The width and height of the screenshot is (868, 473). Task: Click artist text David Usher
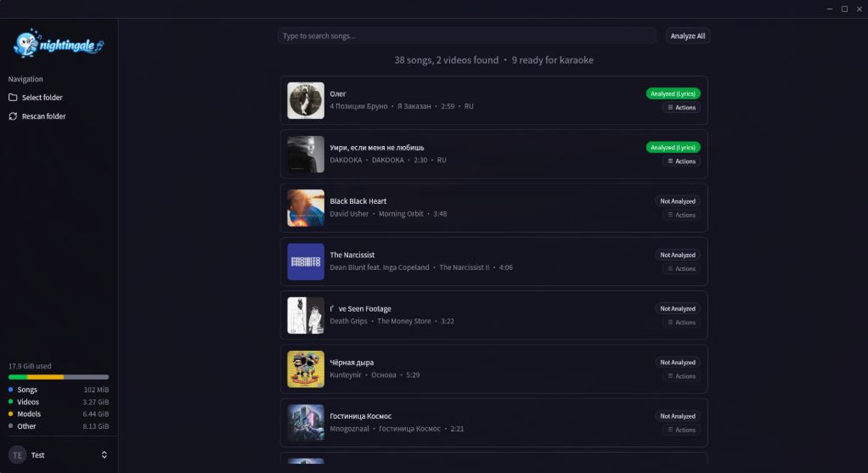tap(349, 213)
